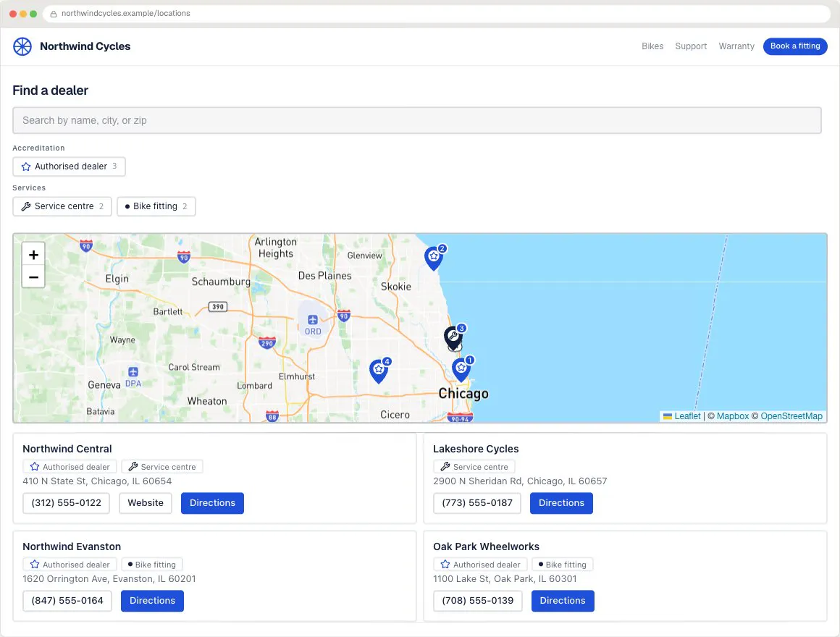Click the browser URL northwindcycles.example/locations

pos(125,14)
